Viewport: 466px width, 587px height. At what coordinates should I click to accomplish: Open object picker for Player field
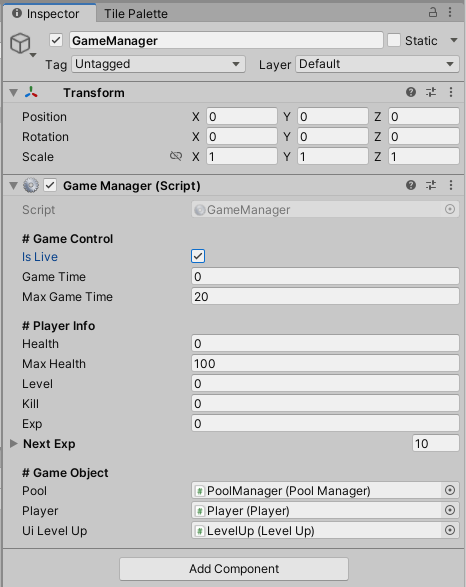point(450,510)
